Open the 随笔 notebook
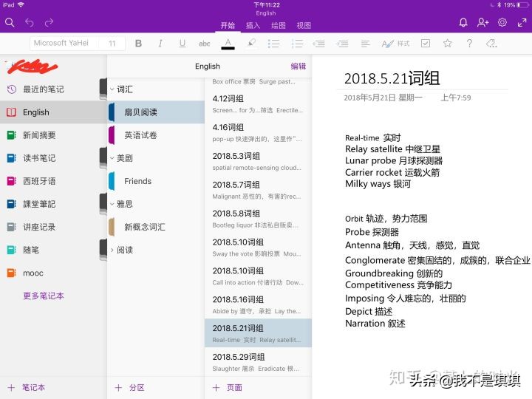The image size is (532, 399). coord(53,250)
